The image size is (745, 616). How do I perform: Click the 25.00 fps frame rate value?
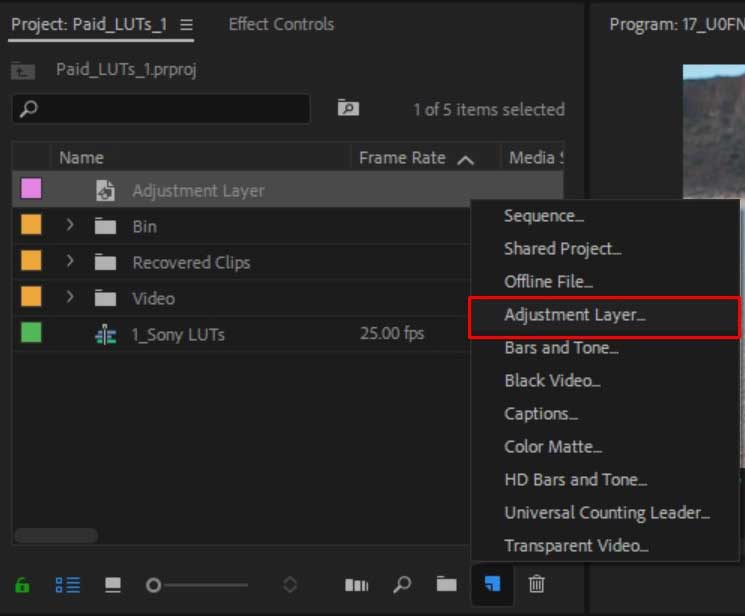(x=392, y=334)
